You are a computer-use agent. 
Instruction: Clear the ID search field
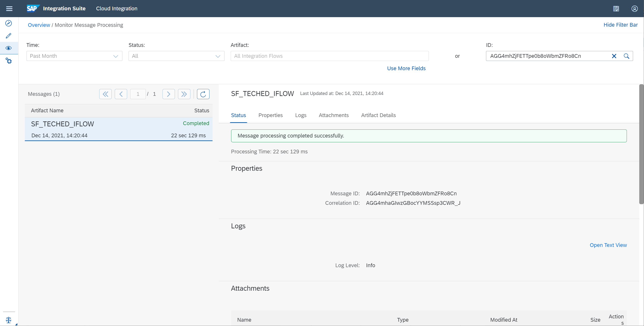point(614,56)
